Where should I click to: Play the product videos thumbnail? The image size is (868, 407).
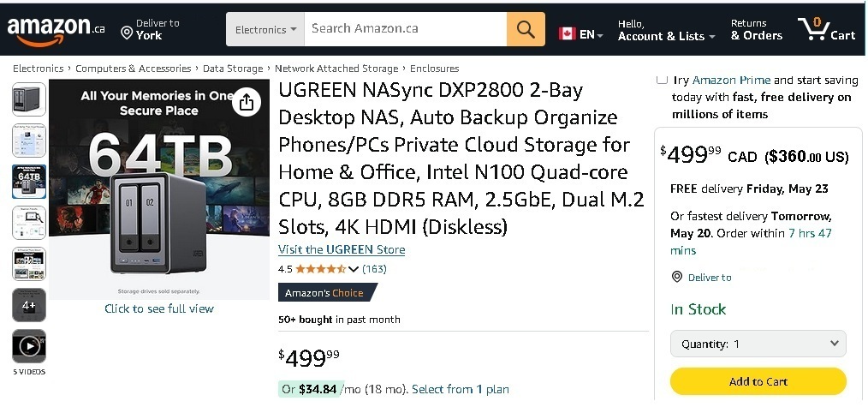coord(29,346)
